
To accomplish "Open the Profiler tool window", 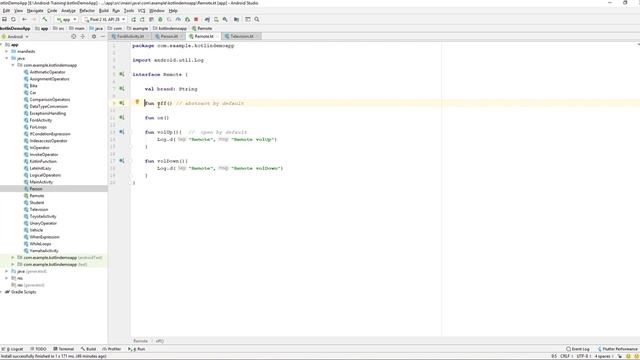I will (x=112, y=349).
